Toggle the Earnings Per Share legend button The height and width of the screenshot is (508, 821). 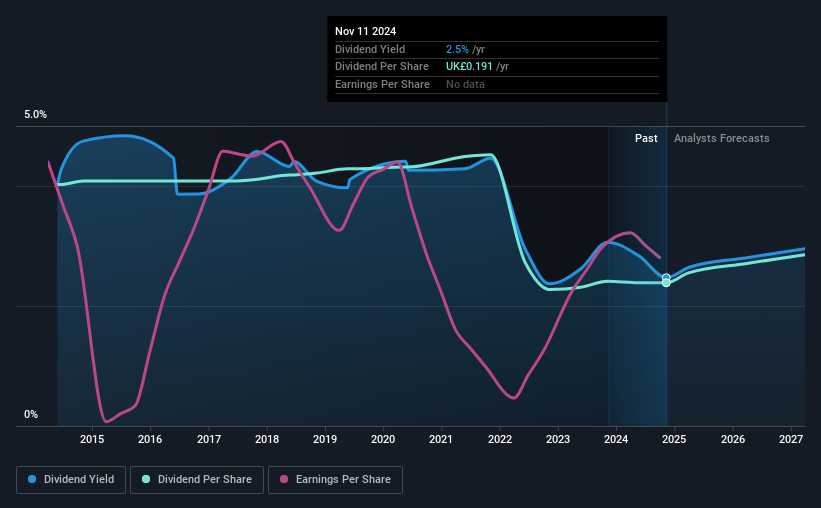335,480
